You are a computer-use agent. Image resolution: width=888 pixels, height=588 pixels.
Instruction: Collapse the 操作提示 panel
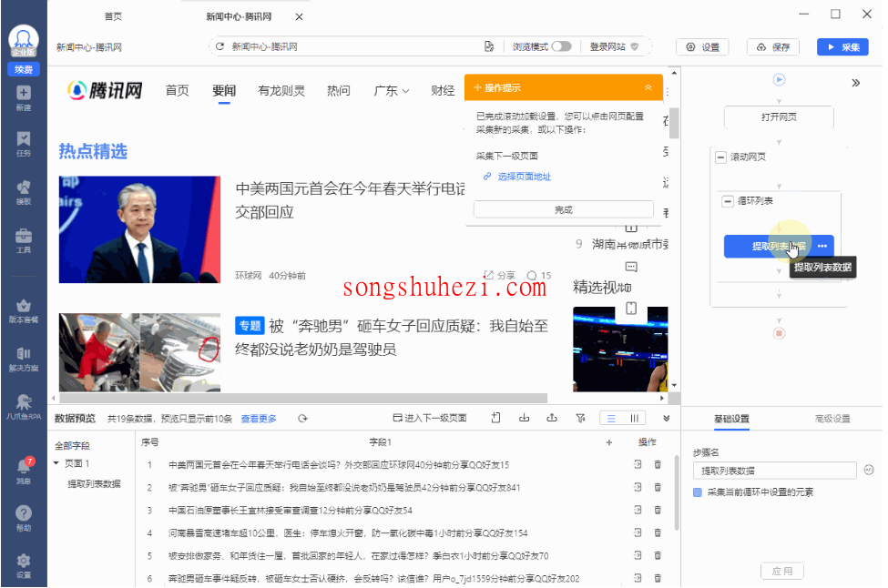coord(648,87)
